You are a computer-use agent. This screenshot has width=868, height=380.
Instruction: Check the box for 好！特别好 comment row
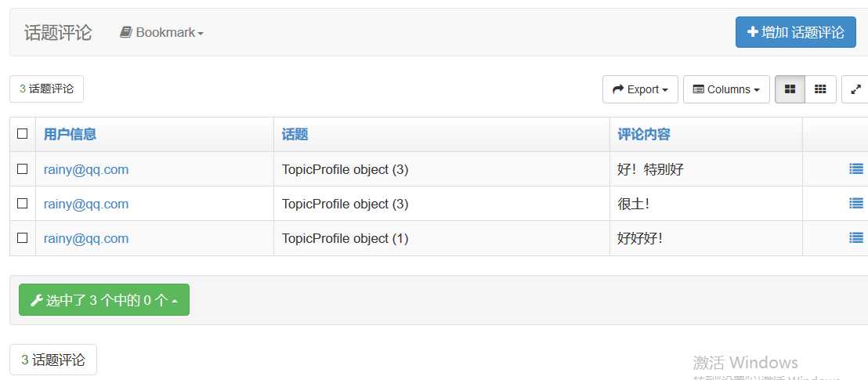point(22,169)
